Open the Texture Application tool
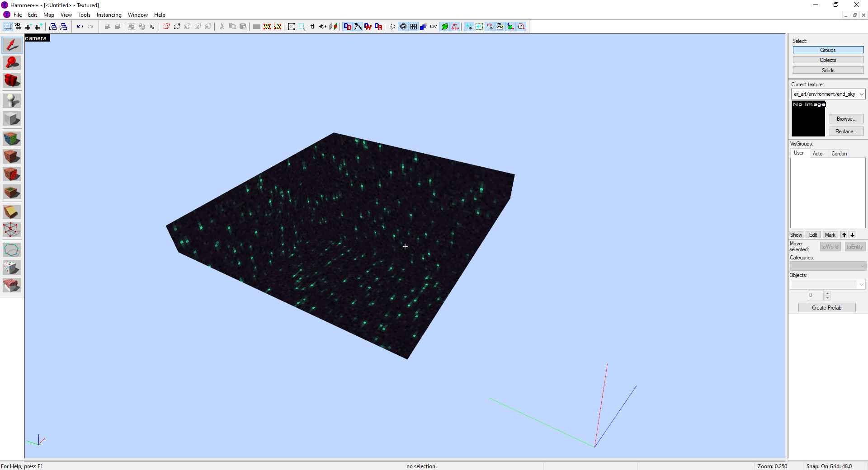Image resolution: width=868 pixels, height=470 pixels. click(x=12, y=139)
